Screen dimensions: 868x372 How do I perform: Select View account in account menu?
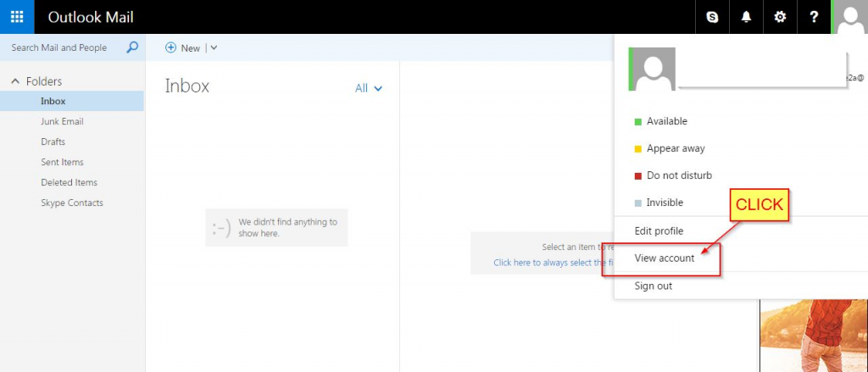pyautogui.click(x=665, y=258)
